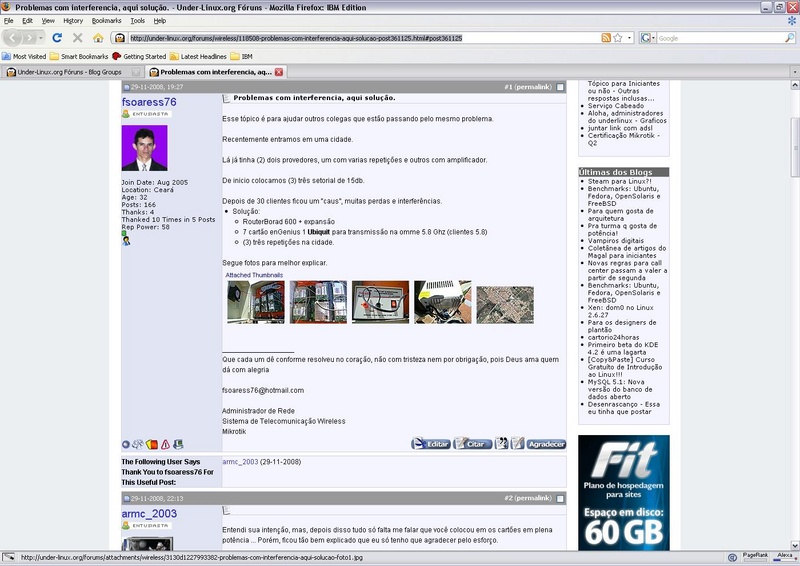Switch to Under-Linux.org Fóruns Blog Groups tab
The width and height of the screenshot is (800, 566).
click(x=73, y=72)
